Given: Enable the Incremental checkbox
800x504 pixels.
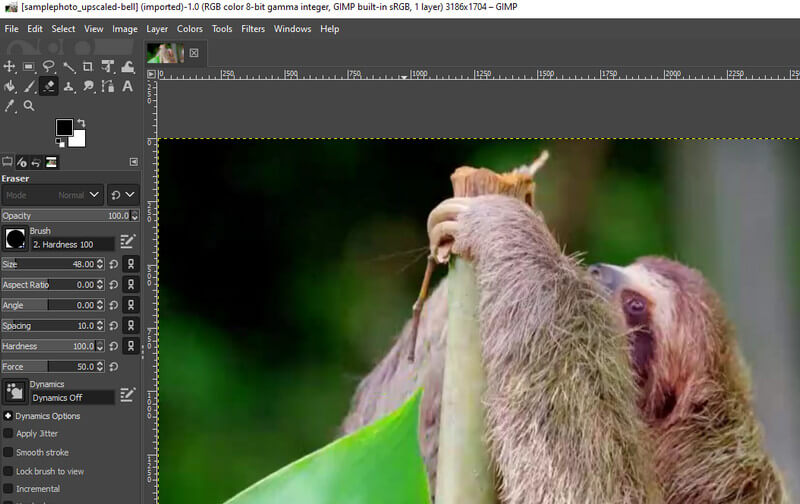Looking at the screenshot, I should tap(8, 489).
